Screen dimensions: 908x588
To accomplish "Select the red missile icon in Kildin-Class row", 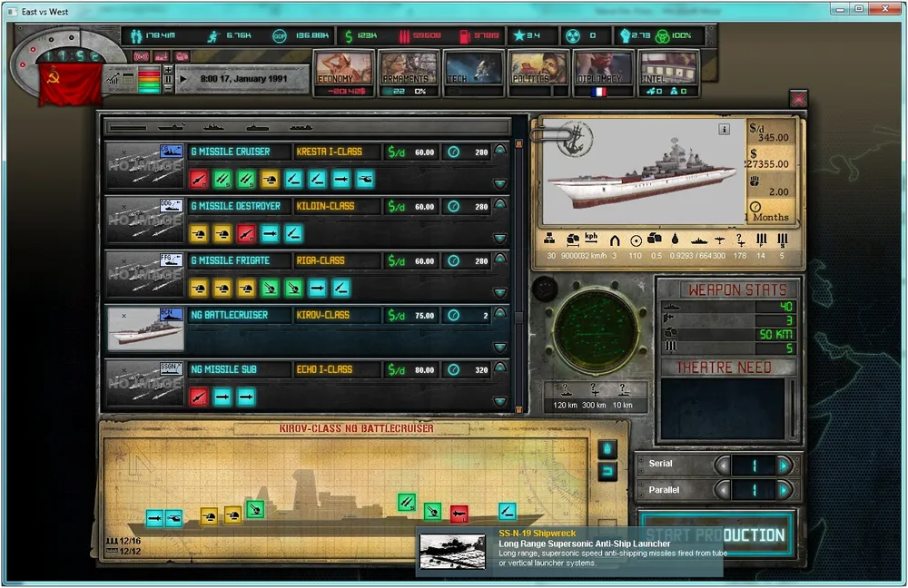I will (246, 234).
